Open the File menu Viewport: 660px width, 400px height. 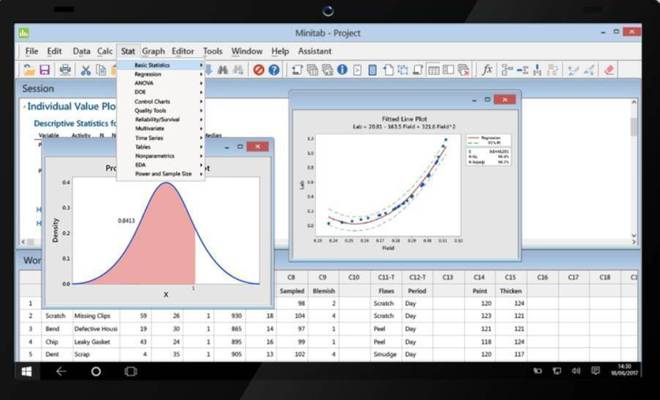(32, 51)
